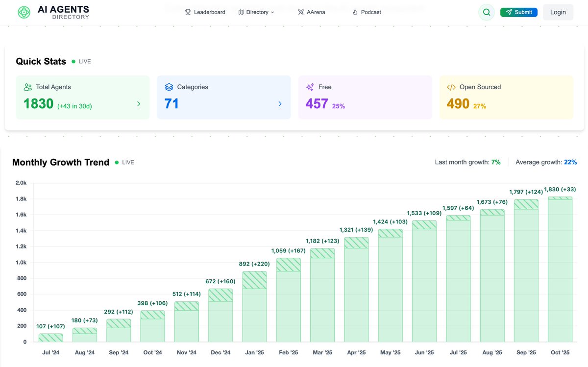This screenshot has height=367, width=588.
Task: Click the AI Agents Directory logo icon
Action: [24, 12]
